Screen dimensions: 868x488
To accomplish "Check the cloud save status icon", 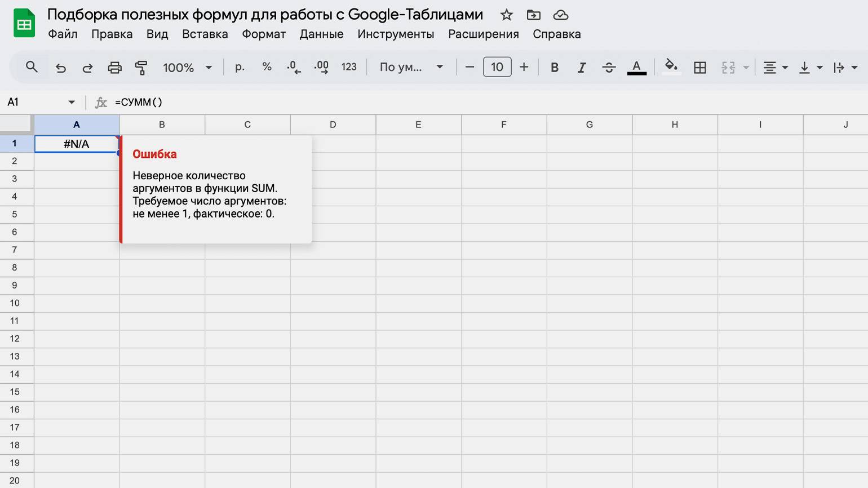I will (560, 15).
